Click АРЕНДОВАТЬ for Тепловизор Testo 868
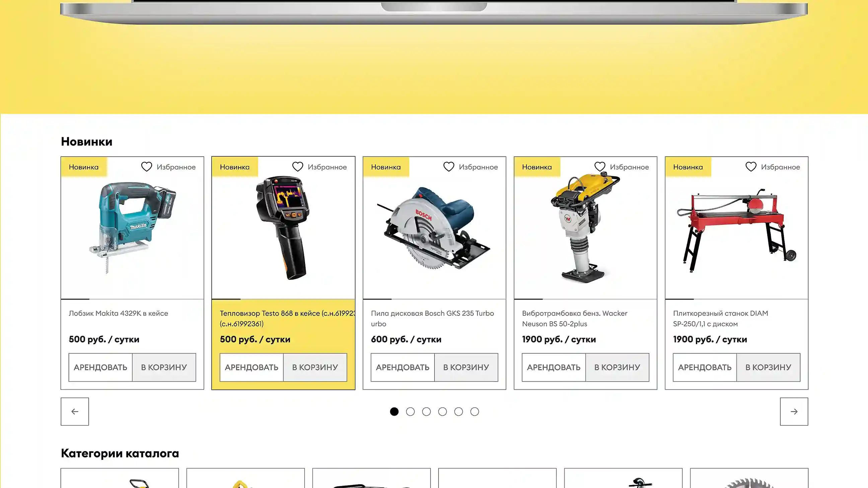Viewport: 868px width, 488px height. coord(252,368)
